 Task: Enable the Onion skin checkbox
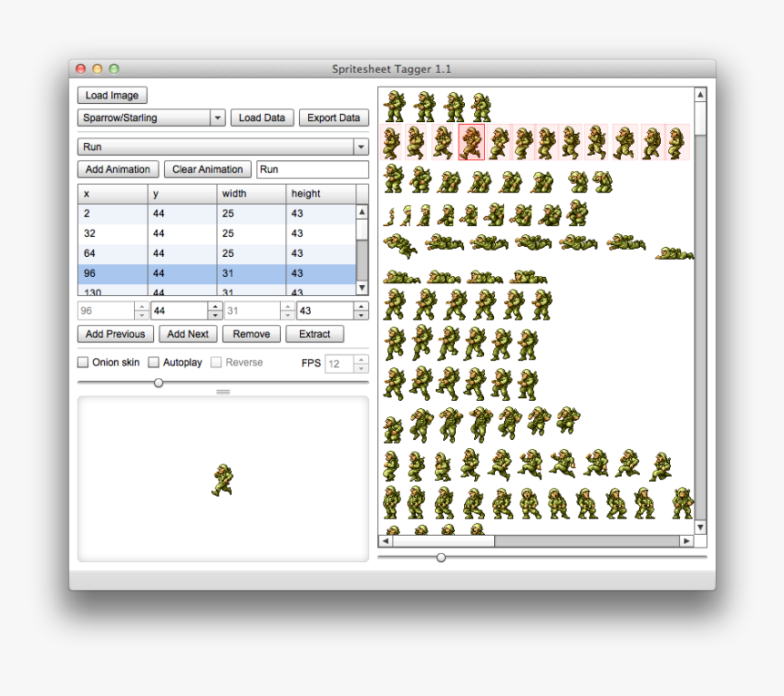coord(82,362)
